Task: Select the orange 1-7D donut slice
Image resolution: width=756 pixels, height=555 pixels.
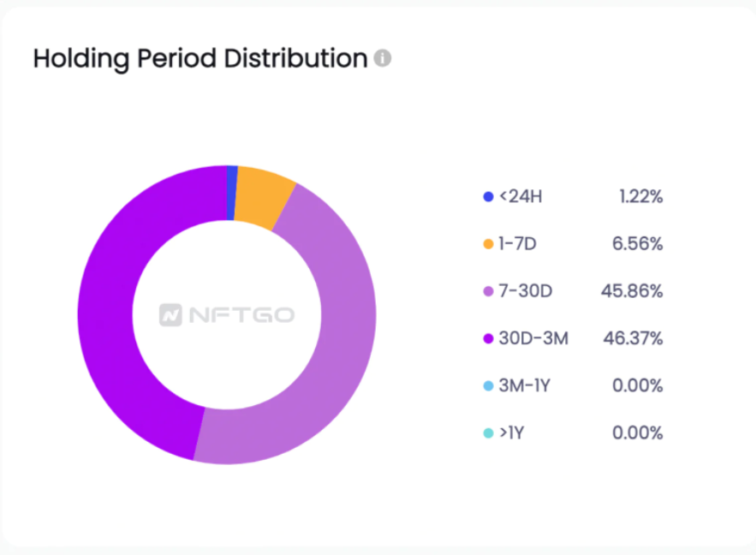Action: (x=263, y=197)
